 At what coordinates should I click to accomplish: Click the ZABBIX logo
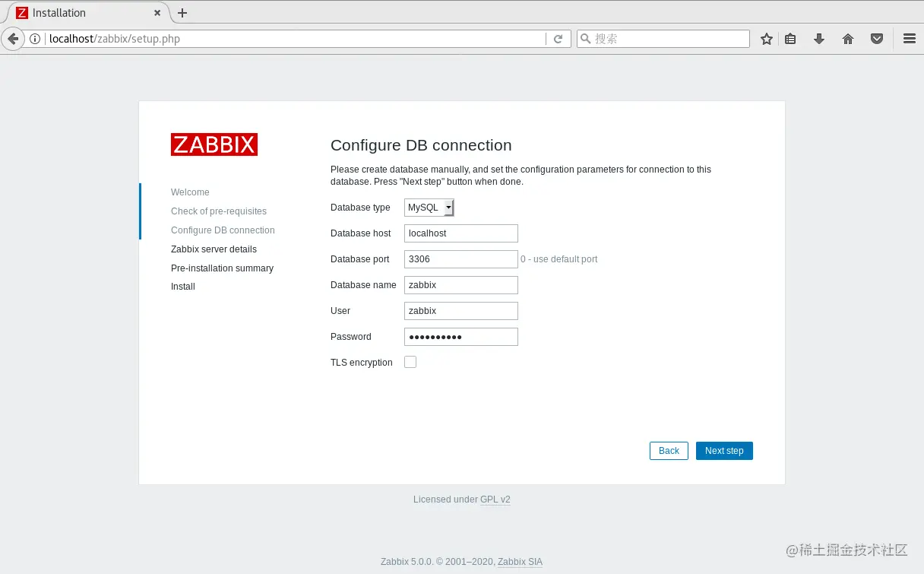(214, 144)
